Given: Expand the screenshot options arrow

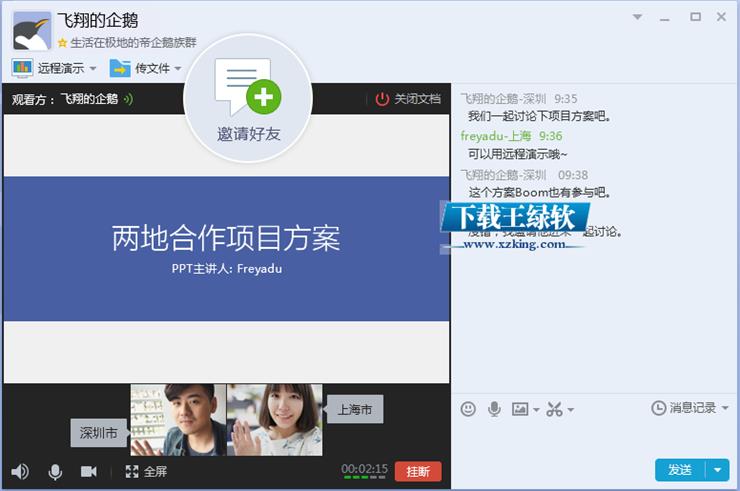Looking at the screenshot, I should pyautogui.click(x=571, y=409).
